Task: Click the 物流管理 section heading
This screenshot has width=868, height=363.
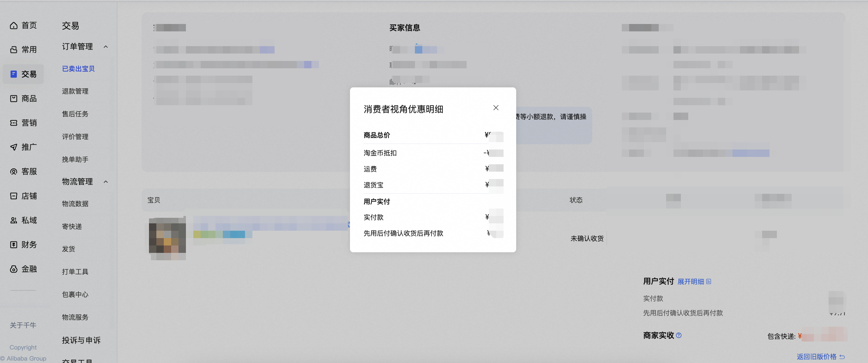Action: (x=77, y=182)
